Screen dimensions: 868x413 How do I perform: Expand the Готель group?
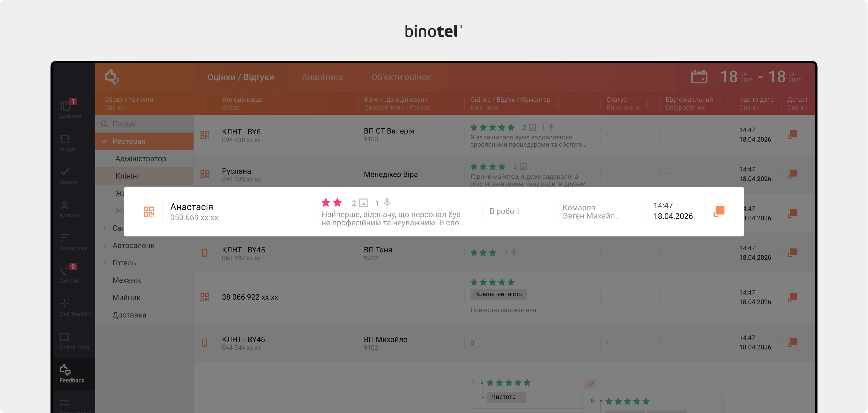tap(105, 263)
